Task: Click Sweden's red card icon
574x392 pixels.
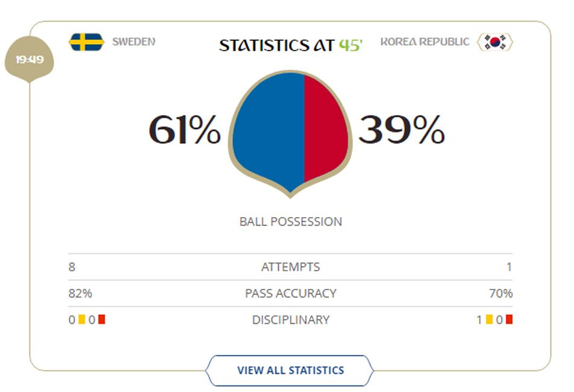Action: click(x=101, y=320)
